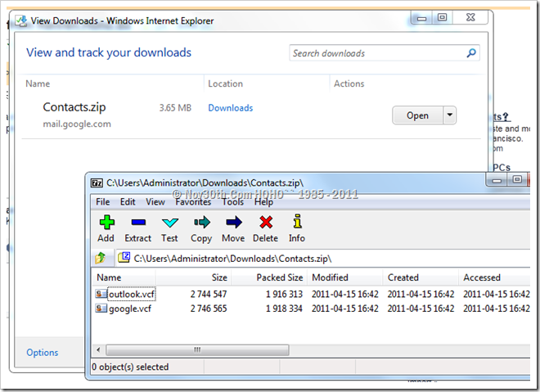The width and height of the screenshot is (540, 392).
Task: Click the Actions column header in downloads
Action: (349, 83)
